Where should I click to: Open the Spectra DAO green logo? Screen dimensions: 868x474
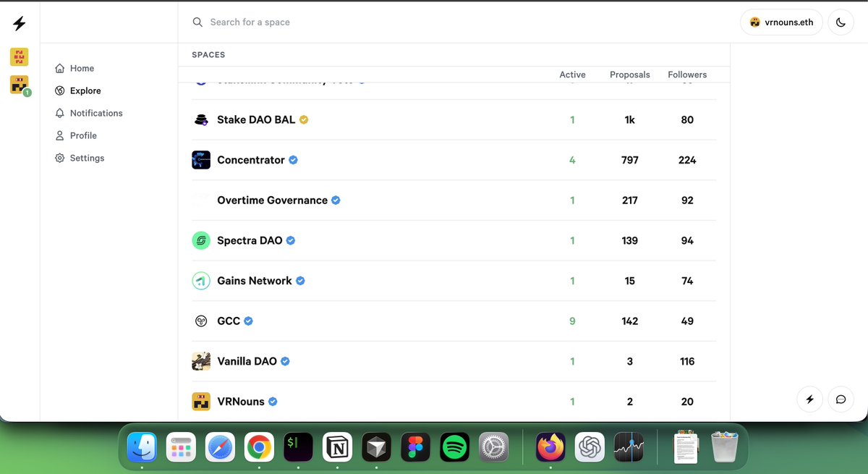(x=201, y=240)
